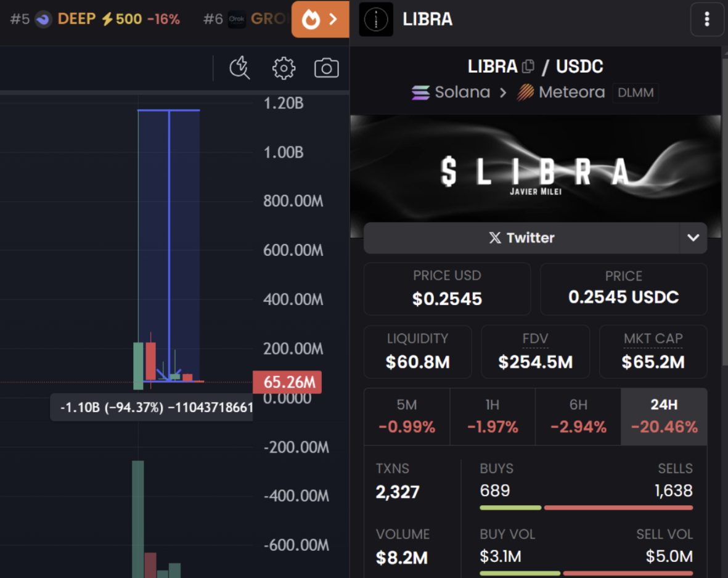Click the LIQUIDITY $60.8M box
728x578 pixels.
(417, 352)
